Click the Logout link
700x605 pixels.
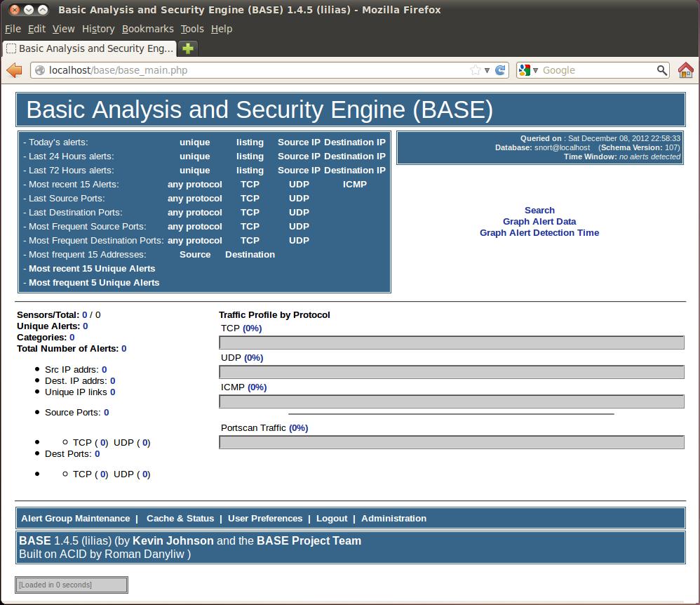pos(332,518)
